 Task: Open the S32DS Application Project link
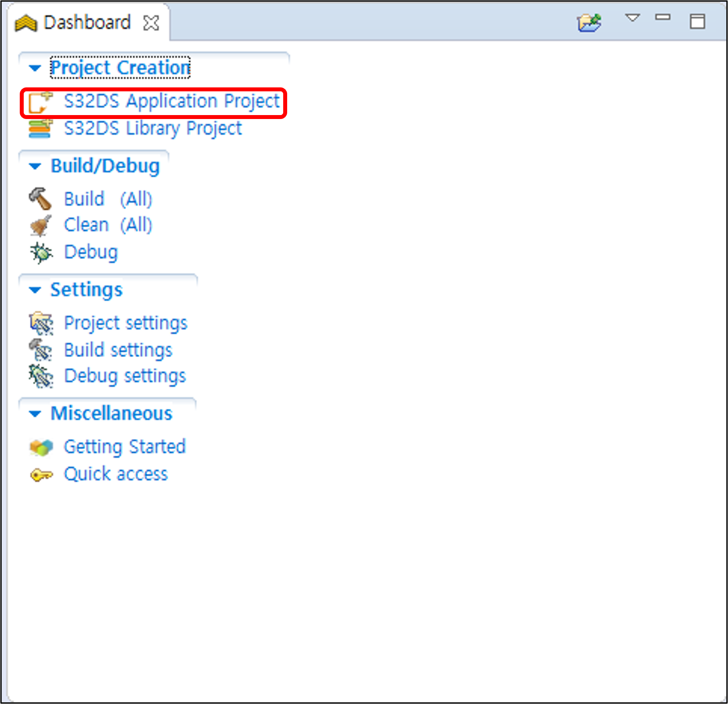[x=172, y=101]
